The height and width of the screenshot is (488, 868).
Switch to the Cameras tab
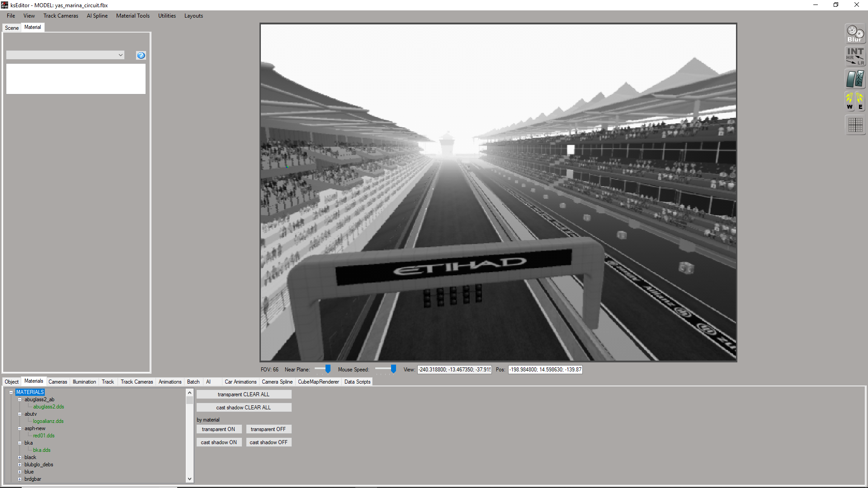(x=58, y=382)
